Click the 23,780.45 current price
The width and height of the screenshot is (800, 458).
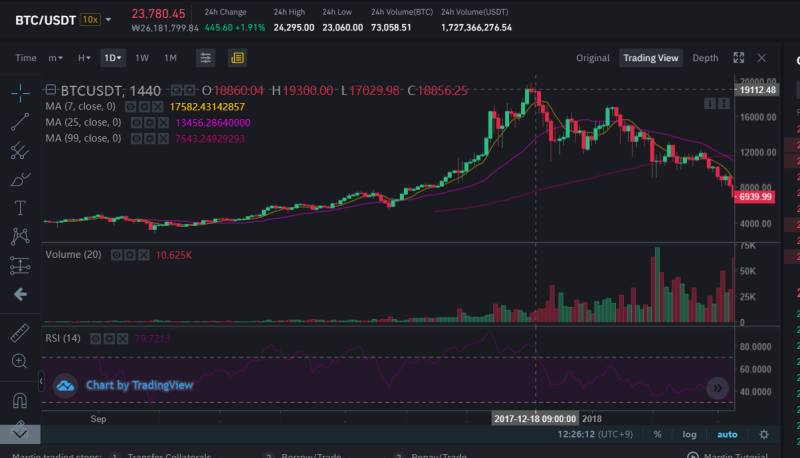(158, 14)
